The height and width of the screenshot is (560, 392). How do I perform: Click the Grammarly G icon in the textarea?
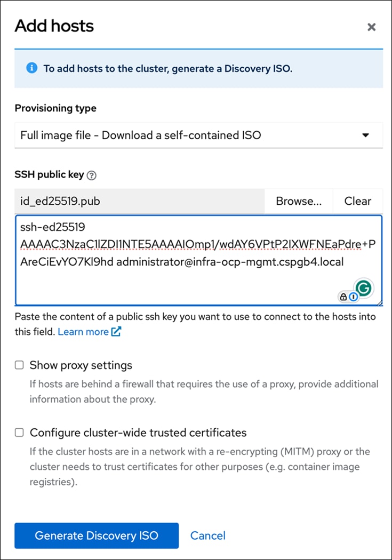coord(364,287)
